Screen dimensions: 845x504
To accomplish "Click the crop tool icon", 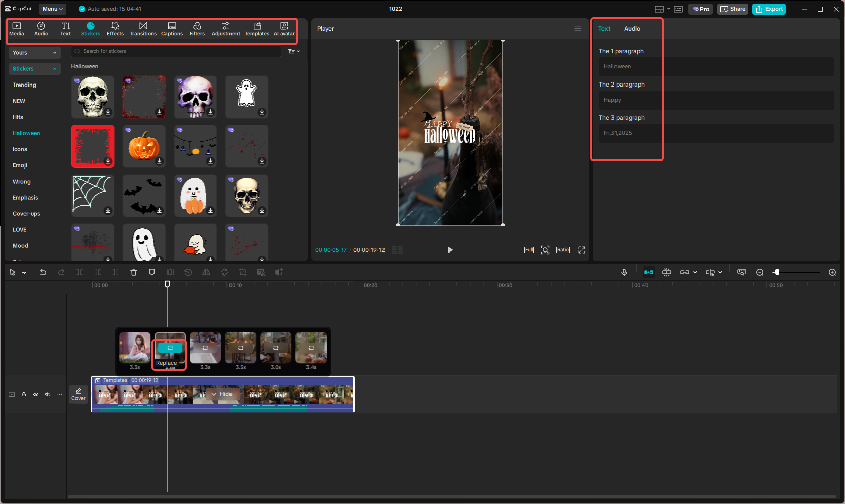I will pos(243,272).
